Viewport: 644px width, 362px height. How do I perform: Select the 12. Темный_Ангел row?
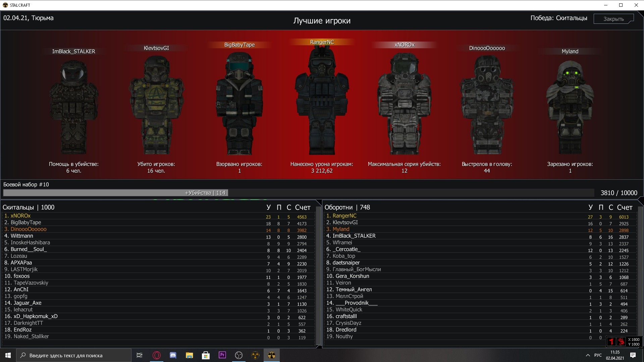click(480, 290)
